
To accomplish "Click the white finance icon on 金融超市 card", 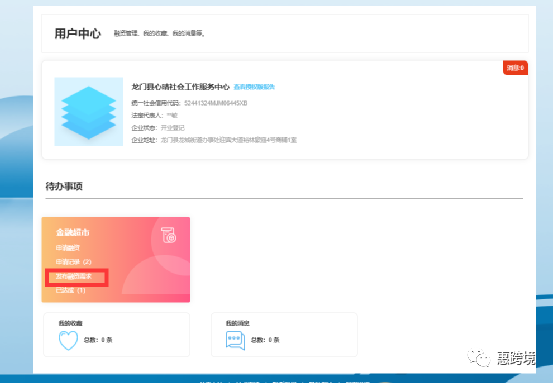I will tap(169, 235).
